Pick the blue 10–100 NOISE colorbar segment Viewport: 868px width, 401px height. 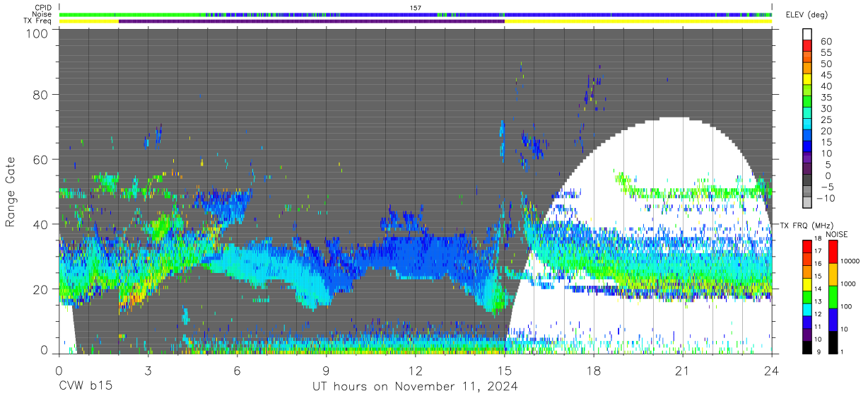point(833,319)
